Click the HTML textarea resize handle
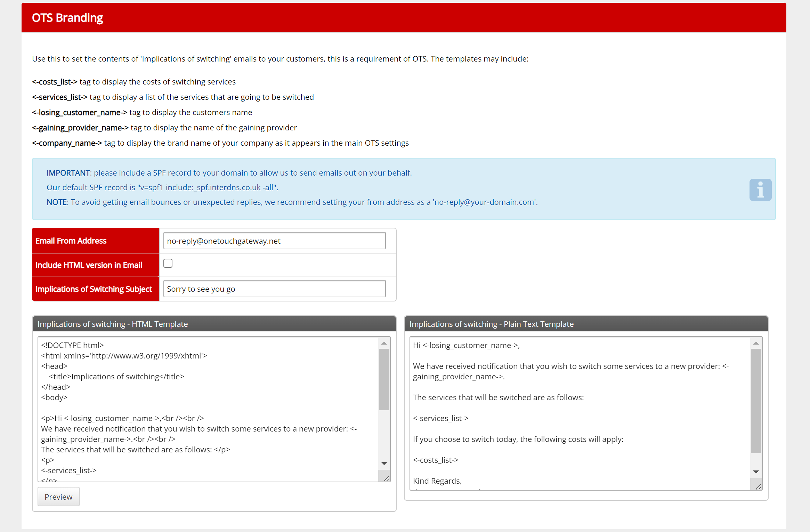 coord(386,478)
